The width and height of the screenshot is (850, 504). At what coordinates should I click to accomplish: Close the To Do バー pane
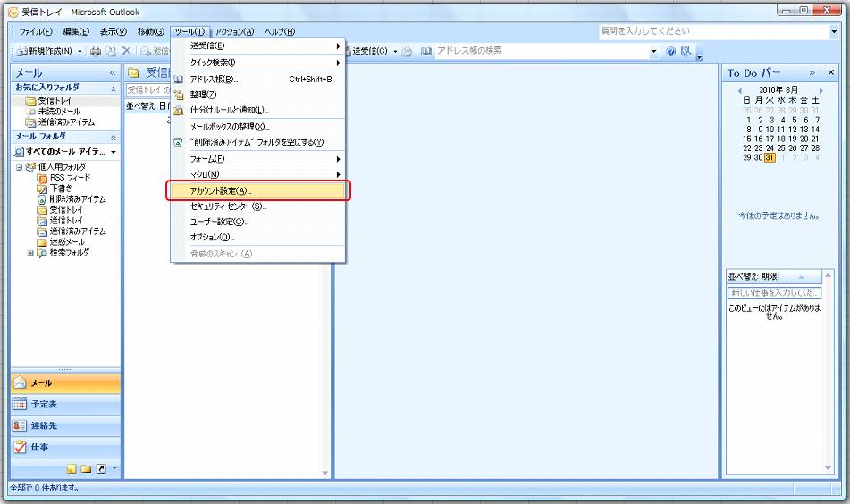831,72
